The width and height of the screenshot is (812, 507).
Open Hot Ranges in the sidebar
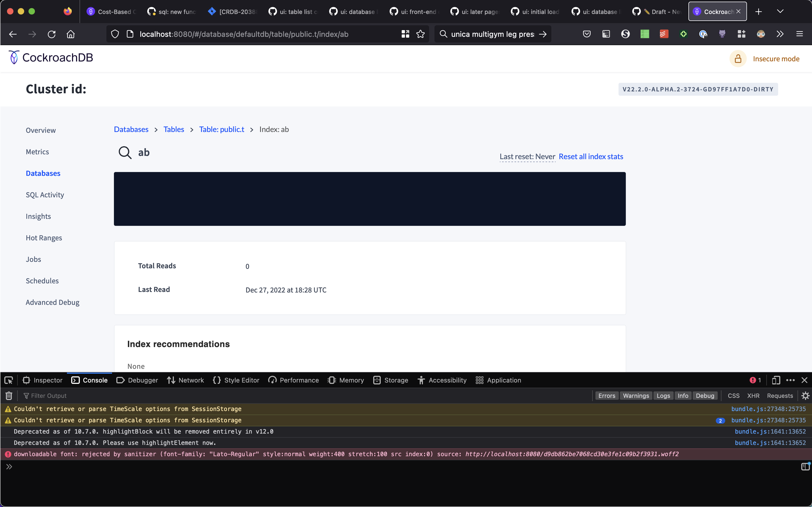pyautogui.click(x=44, y=238)
